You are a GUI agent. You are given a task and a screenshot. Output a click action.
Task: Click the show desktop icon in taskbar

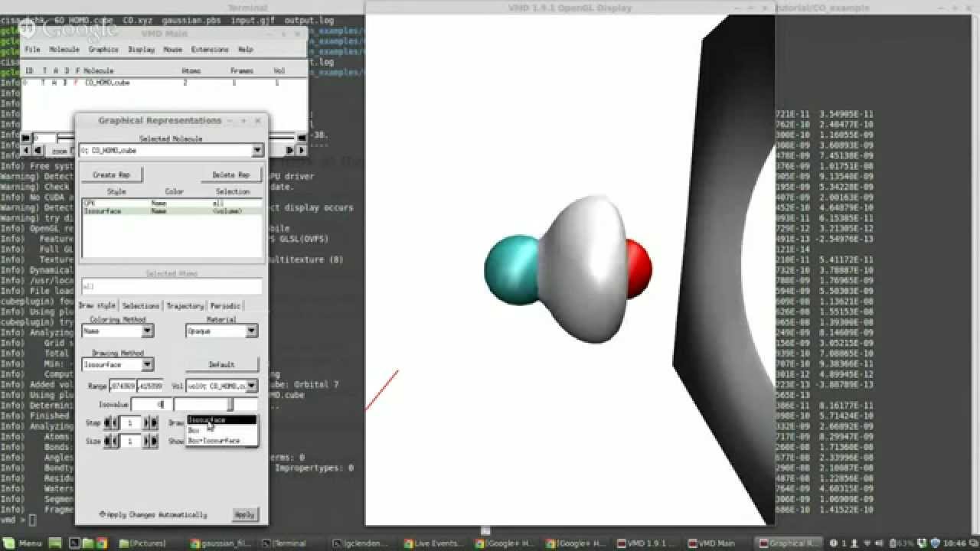(55, 543)
